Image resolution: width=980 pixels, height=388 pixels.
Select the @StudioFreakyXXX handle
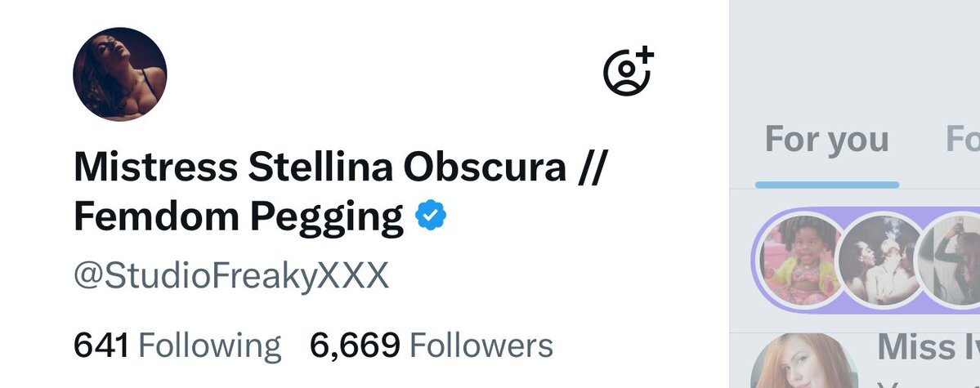(x=231, y=275)
